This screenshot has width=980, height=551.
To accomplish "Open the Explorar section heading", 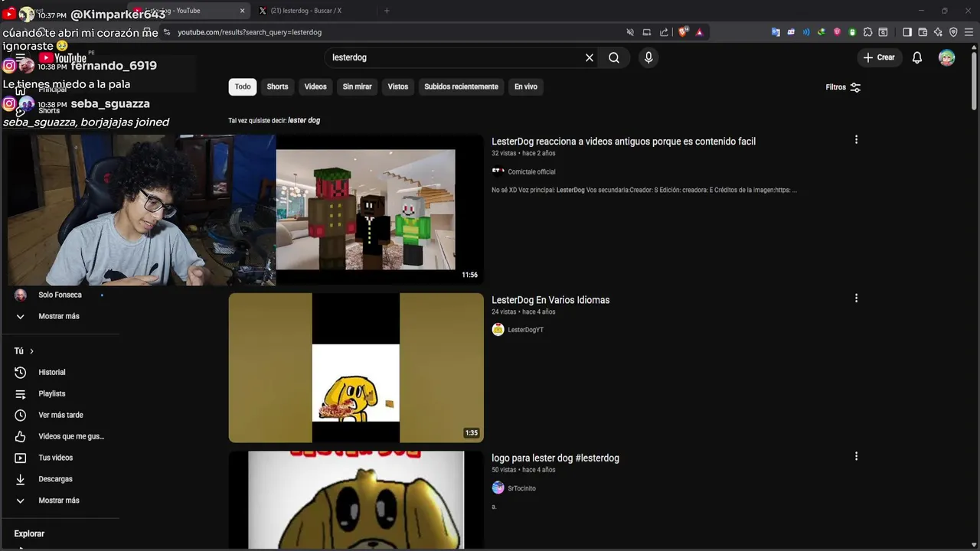I will (29, 533).
